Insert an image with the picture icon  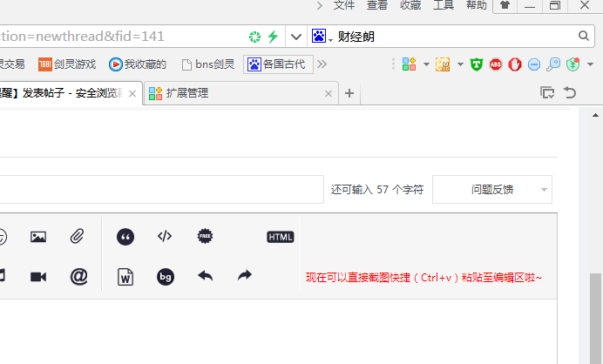click(38, 236)
